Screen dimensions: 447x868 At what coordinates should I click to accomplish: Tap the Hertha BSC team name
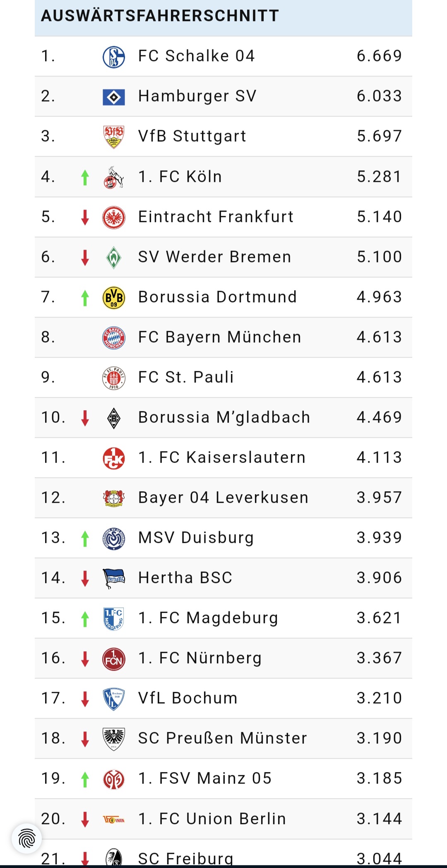click(185, 578)
